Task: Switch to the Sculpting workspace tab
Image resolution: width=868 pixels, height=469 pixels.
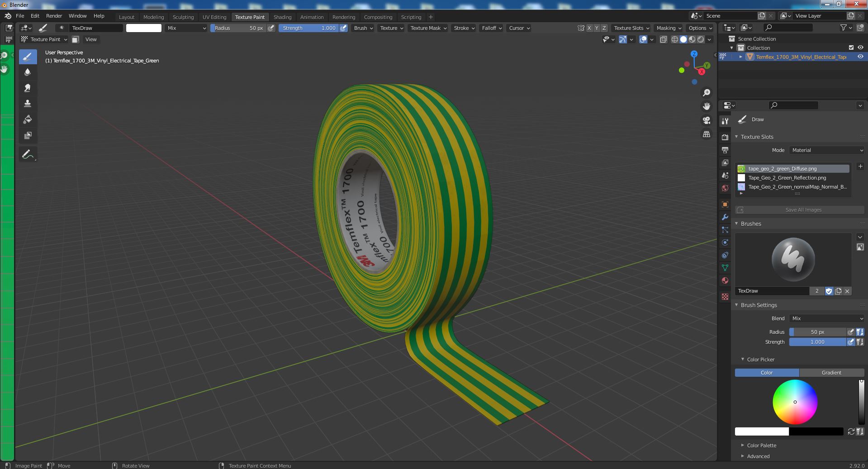Action: coord(183,17)
